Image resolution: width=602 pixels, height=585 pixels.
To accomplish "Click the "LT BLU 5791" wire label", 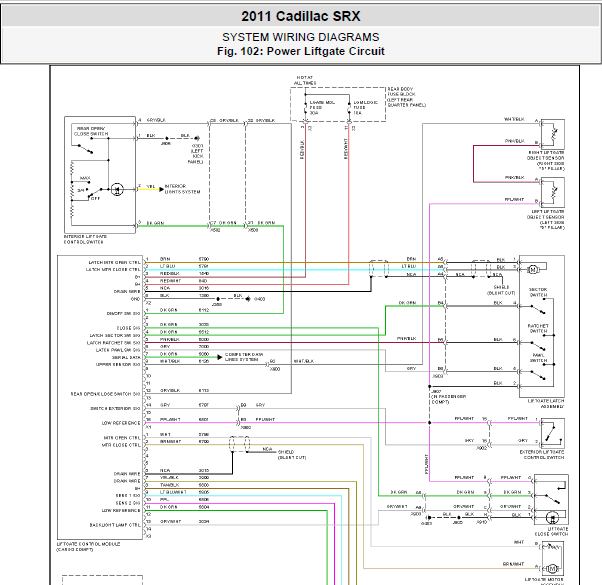I will coord(184,266).
